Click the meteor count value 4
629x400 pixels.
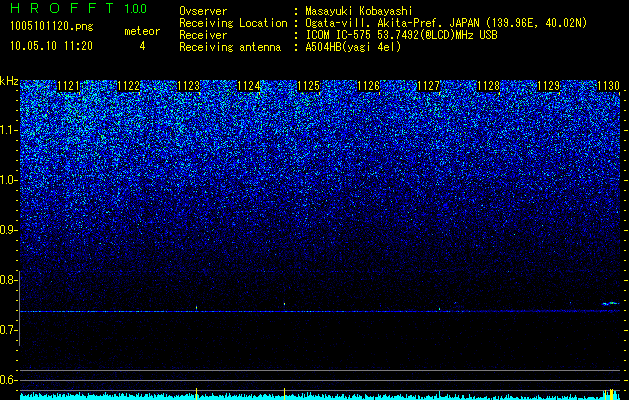(x=142, y=46)
